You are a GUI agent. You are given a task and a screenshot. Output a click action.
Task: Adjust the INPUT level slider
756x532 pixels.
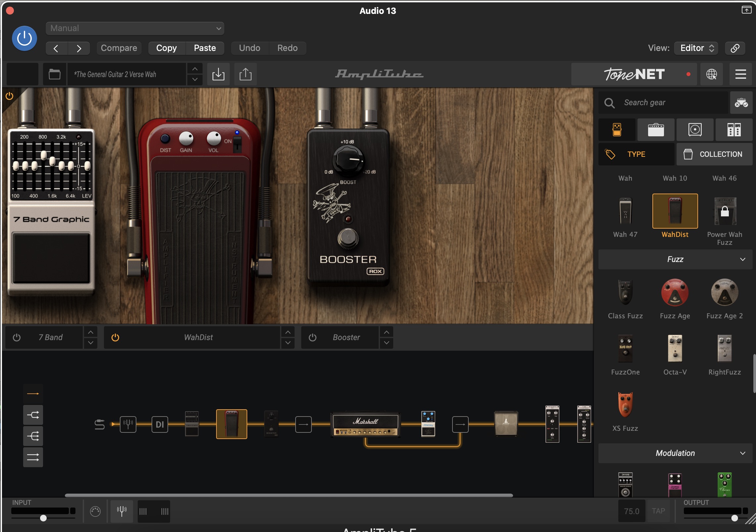[x=43, y=518]
